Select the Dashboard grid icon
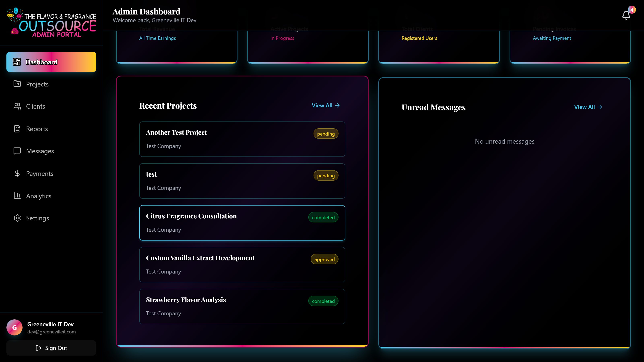The width and height of the screenshot is (644, 362). [x=17, y=62]
